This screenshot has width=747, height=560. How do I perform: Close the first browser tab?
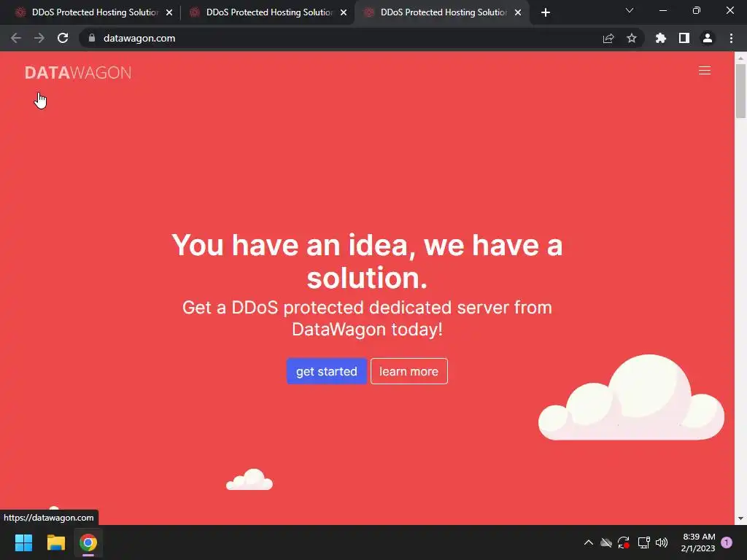(169, 12)
